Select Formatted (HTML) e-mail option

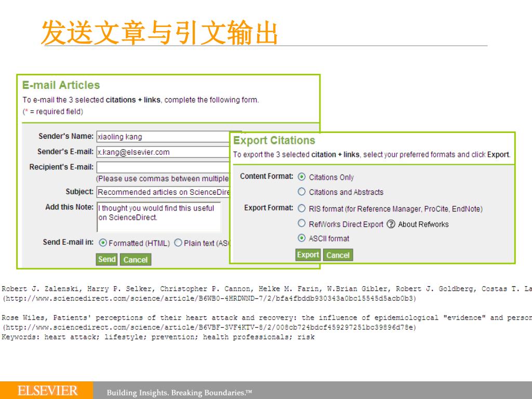pos(103,243)
